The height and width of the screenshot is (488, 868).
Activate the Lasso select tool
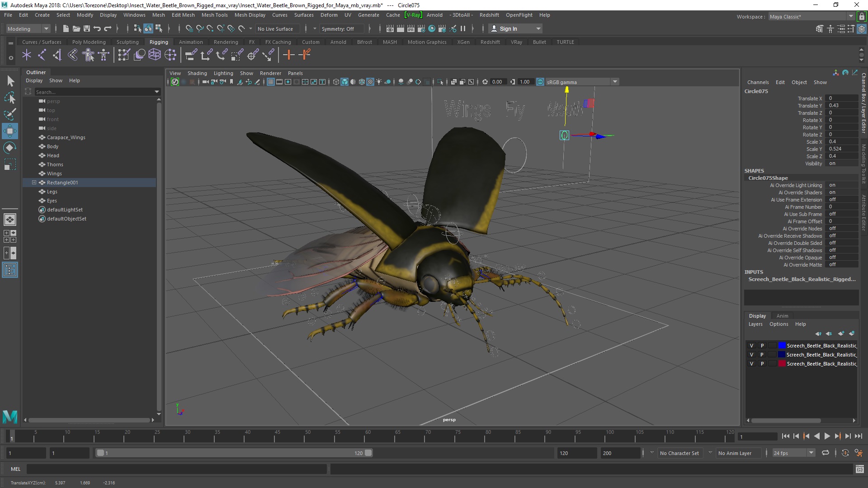coord(10,98)
